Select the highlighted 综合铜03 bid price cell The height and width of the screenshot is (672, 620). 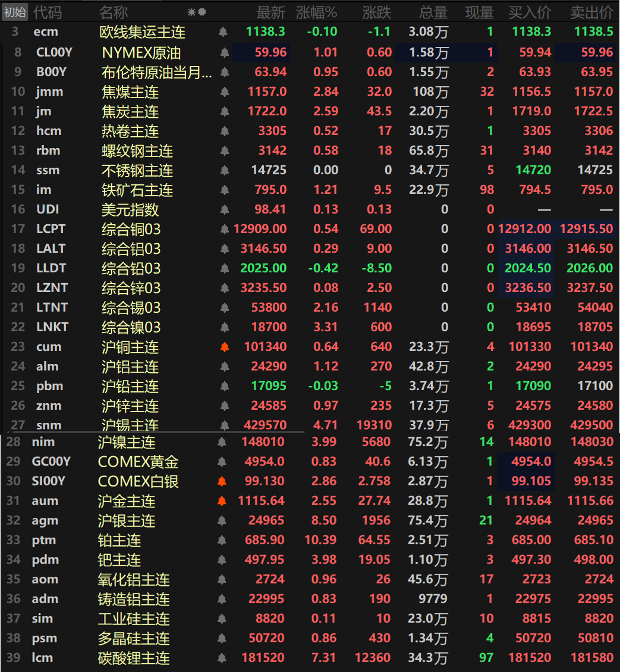pos(525,229)
